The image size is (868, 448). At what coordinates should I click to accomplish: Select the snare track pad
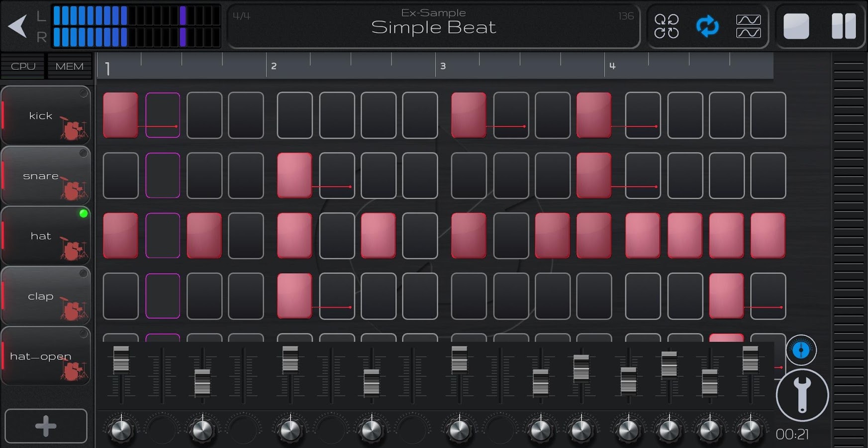(x=46, y=176)
